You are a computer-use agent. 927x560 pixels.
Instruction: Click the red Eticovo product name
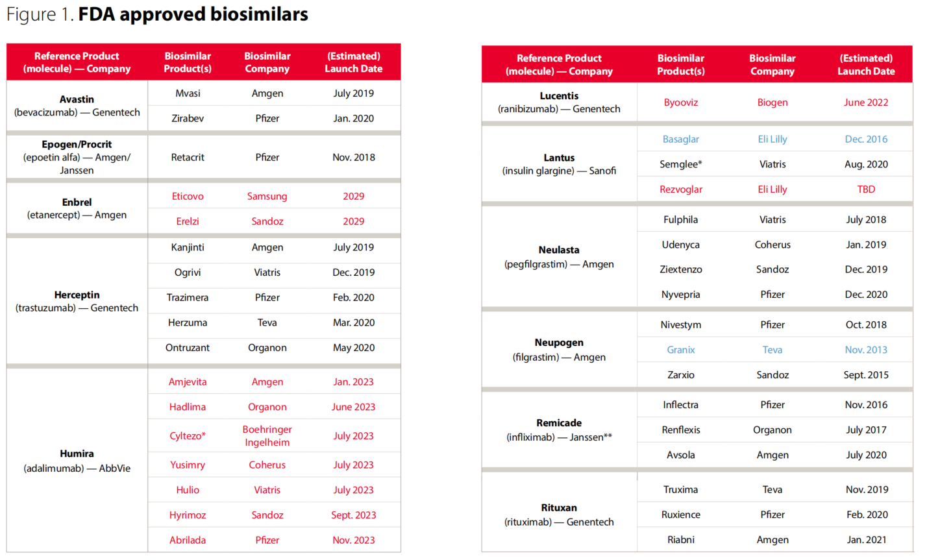188,196
